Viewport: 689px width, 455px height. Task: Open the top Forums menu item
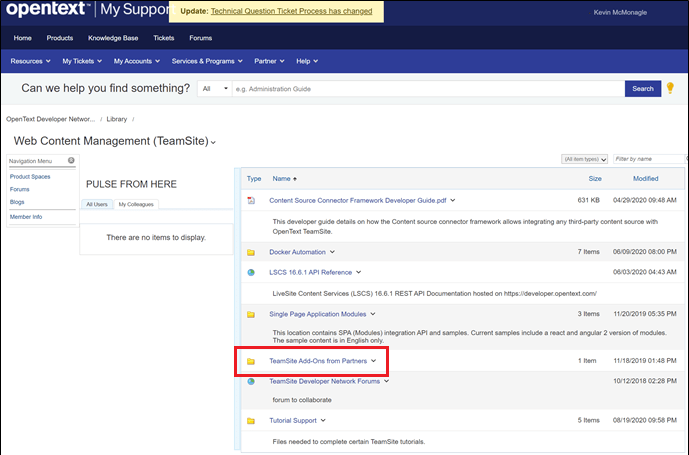tap(201, 38)
